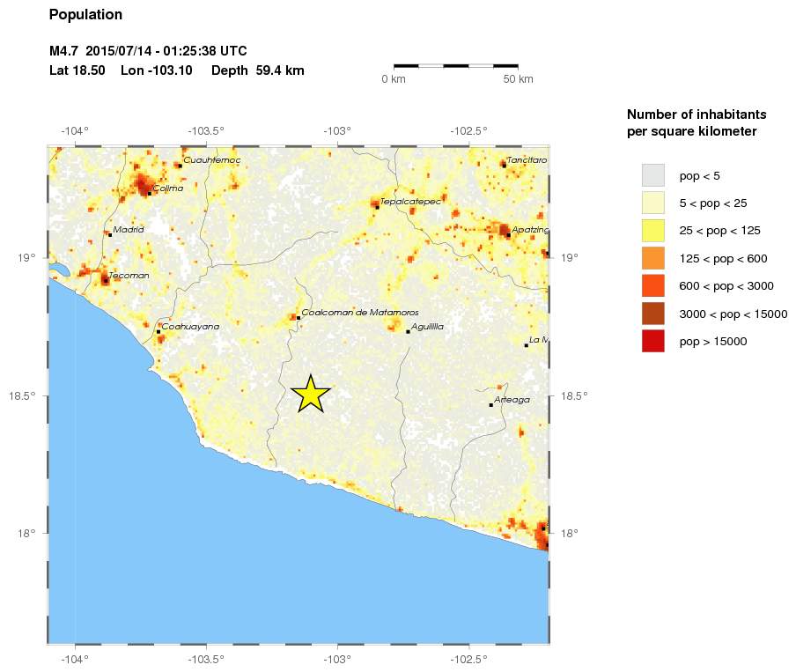Select the '5 < pop < 25' legend swatch
Image resolution: width=796 pixels, height=672 pixels.
(x=652, y=203)
